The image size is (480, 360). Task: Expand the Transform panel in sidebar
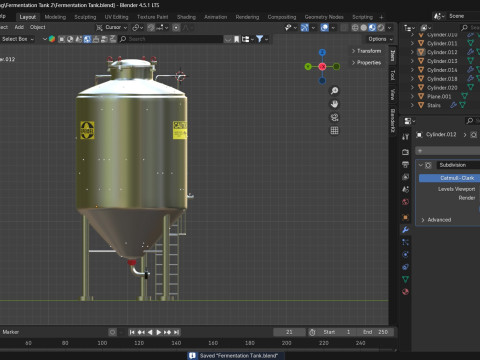point(366,51)
